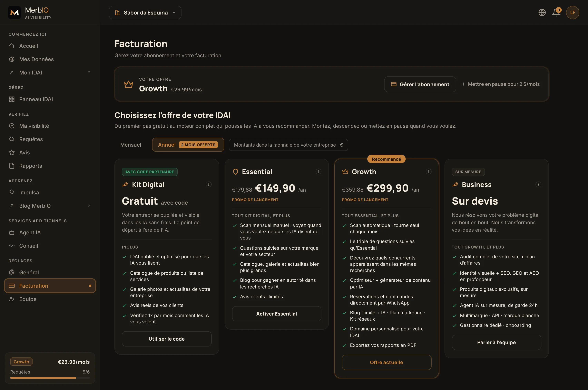Viewport: 588px width, 390px height.
Task: Open the notifications bell
Action: [x=556, y=12]
